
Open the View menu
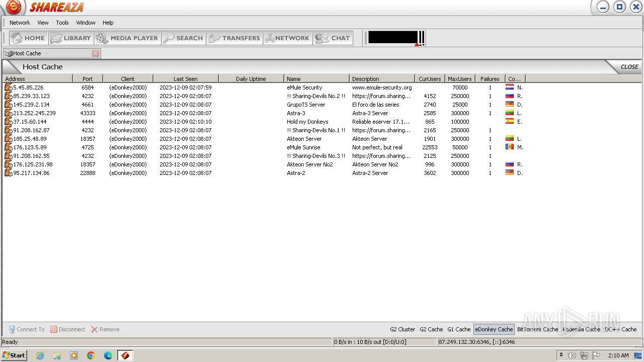tap(43, 23)
